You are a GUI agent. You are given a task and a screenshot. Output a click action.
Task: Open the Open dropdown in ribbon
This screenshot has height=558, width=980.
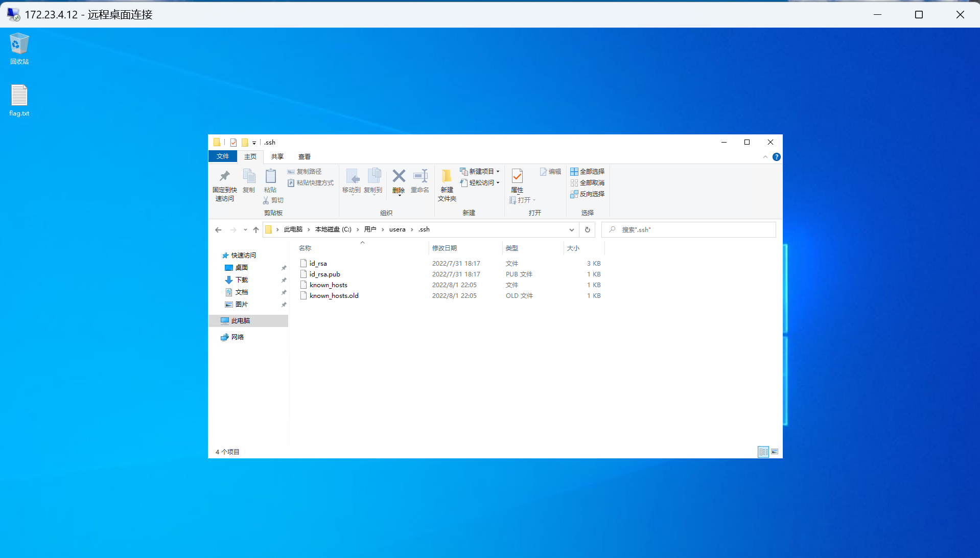[523, 200]
